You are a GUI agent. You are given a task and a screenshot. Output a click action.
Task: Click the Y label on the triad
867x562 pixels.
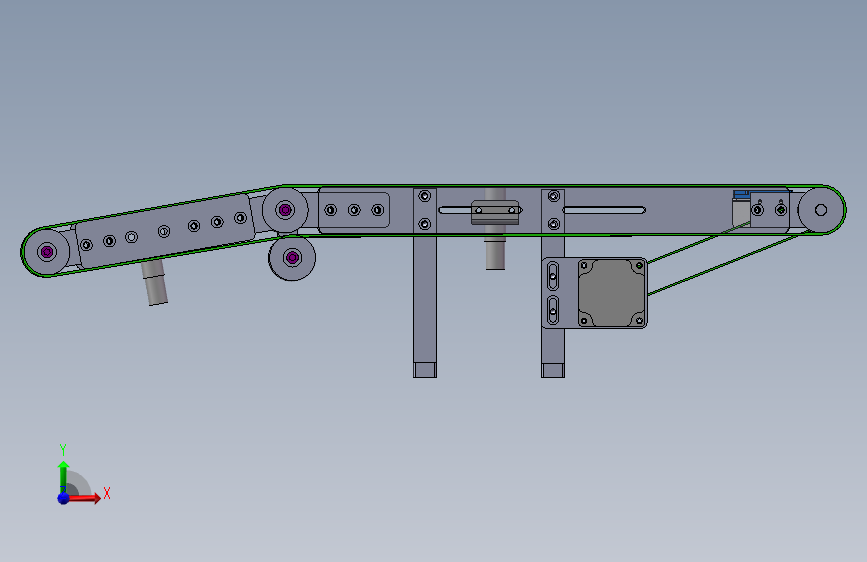click(x=63, y=450)
